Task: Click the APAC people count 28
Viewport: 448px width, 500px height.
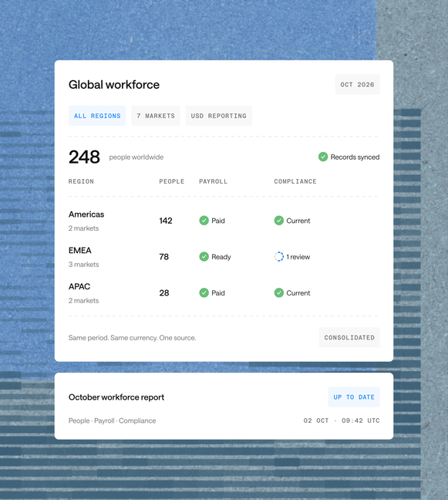Action: click(164, 292)
